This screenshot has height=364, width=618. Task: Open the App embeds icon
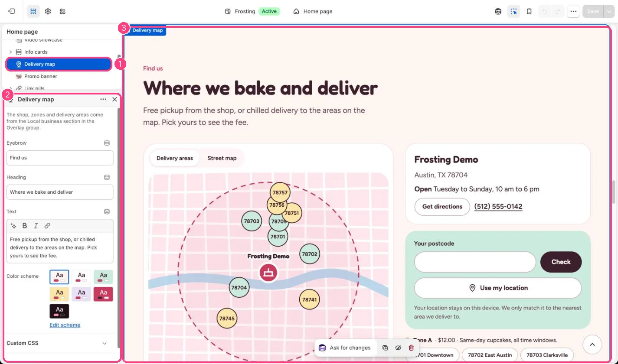(63, 11)
